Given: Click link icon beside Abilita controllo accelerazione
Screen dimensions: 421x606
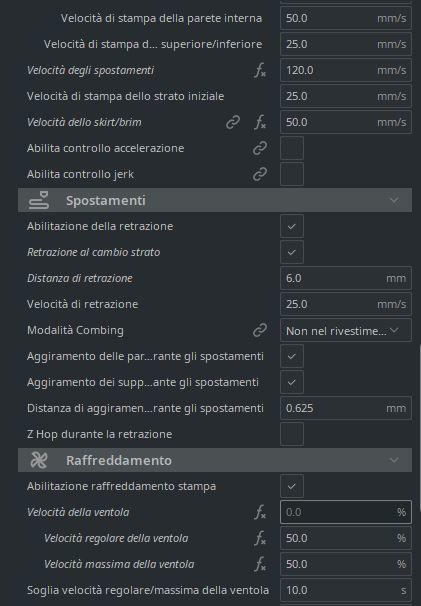Looking at the screenshot, I should point(260,148).
